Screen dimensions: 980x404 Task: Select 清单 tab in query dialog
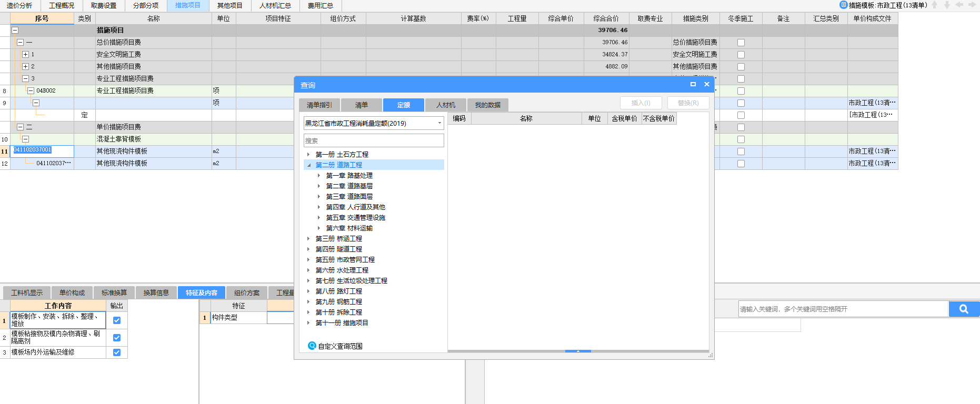(362, 105)
